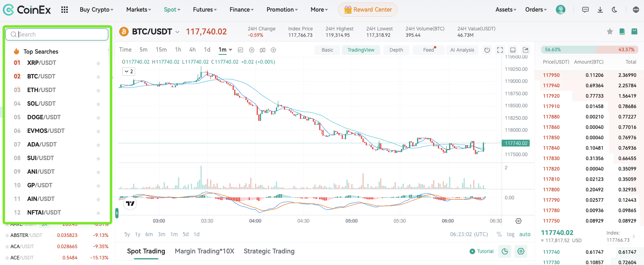Screen dimensions: 644x265
Task: Expand the BTC/USDT pair selector arrow
Action: (177, 32)
